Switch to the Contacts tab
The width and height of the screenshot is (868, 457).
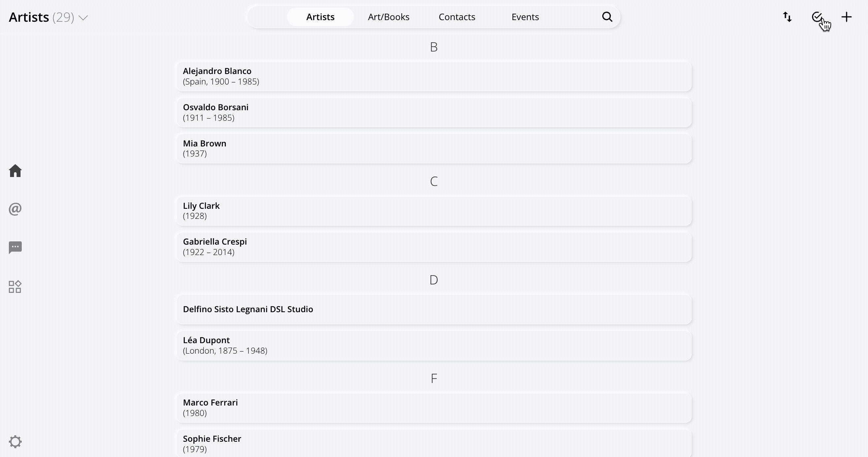(x=457, y=17)
